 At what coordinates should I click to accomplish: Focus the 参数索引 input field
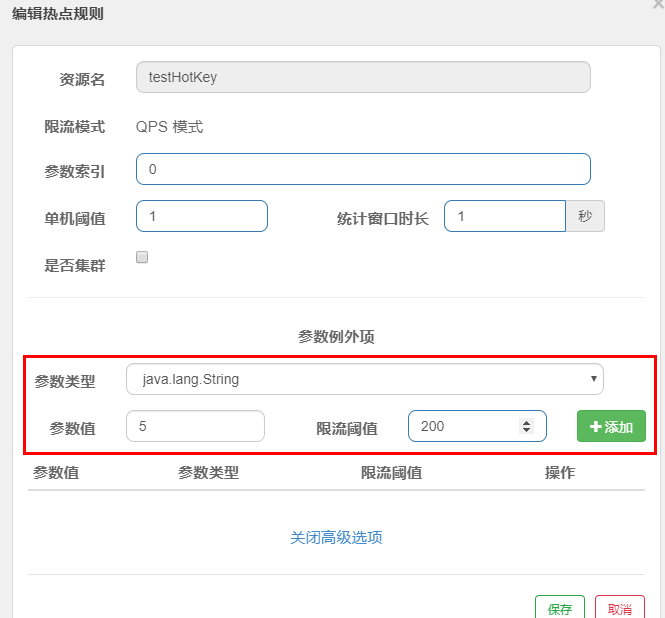click(363, 169)
